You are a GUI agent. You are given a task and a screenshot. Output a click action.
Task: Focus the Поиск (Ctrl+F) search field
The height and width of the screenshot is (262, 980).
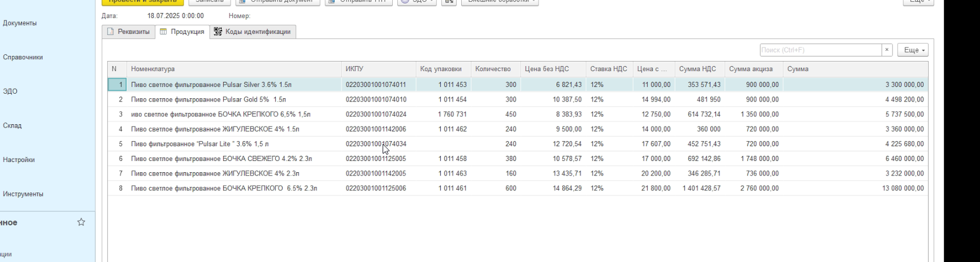821,50
